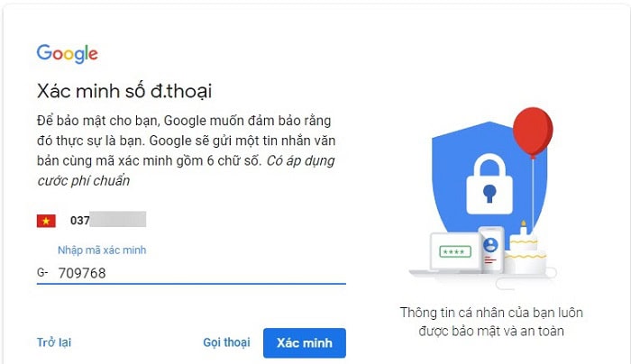The width and height of the screenshot is (631, 364).
Task: Click the white padlock on the shield
Action: (x=489, y=184)
